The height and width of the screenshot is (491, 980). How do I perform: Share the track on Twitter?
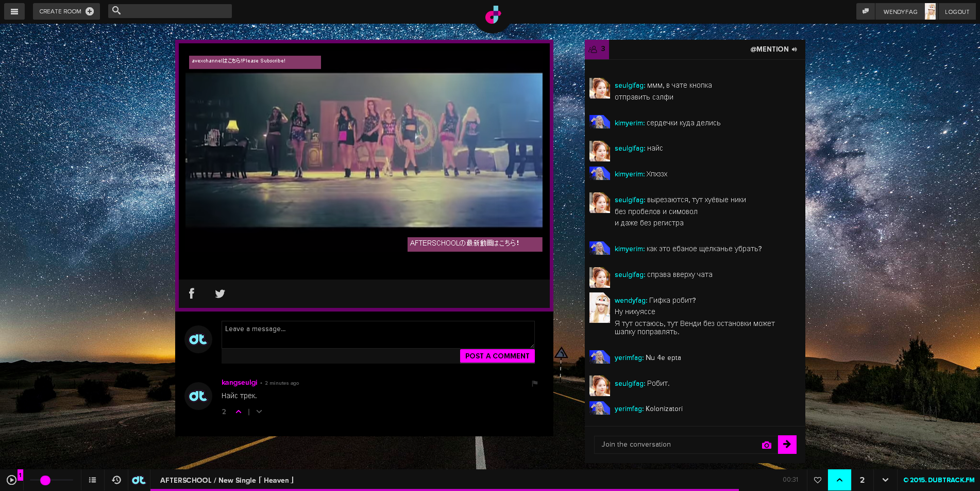click(220, 293)
